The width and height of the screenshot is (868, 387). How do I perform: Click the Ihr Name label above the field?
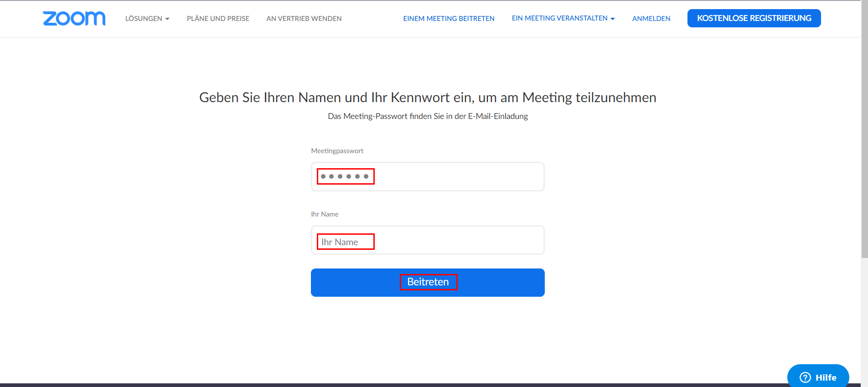tap(325, 214)
